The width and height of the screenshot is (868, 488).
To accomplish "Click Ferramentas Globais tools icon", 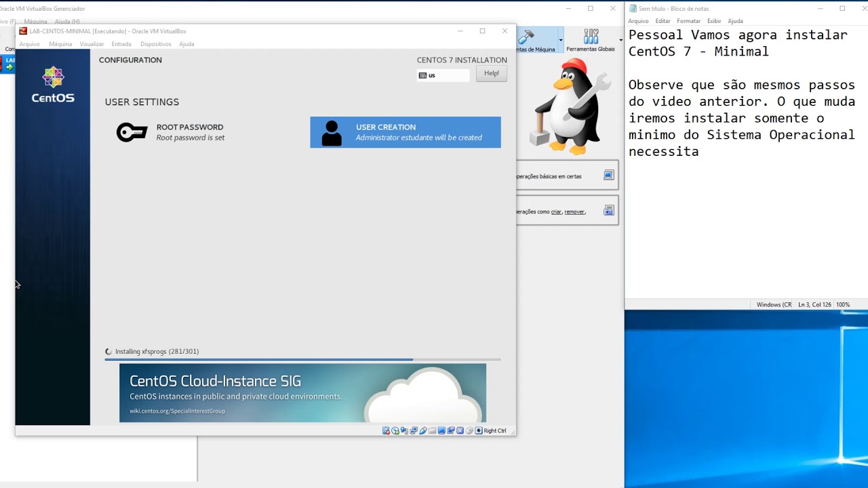I will tap(591, 36).
